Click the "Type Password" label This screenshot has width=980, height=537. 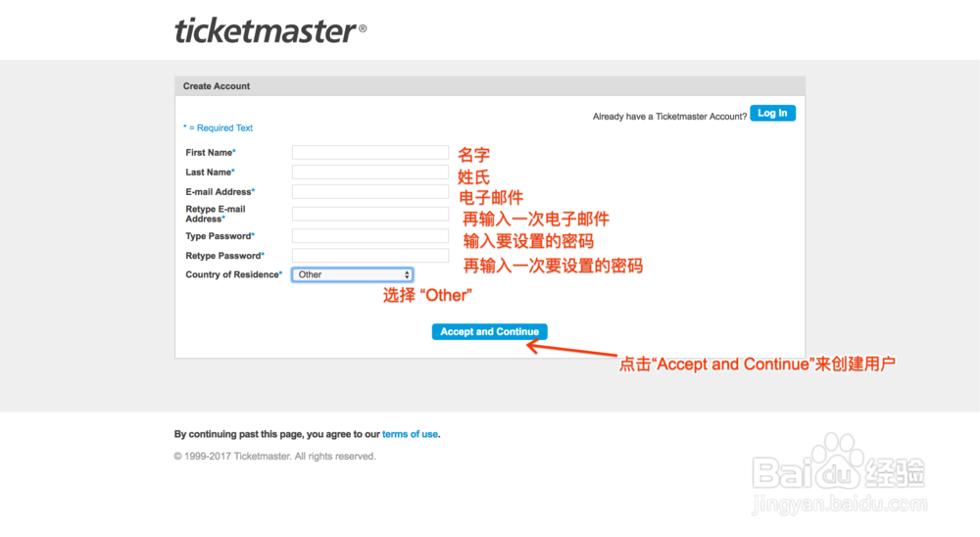220,236
